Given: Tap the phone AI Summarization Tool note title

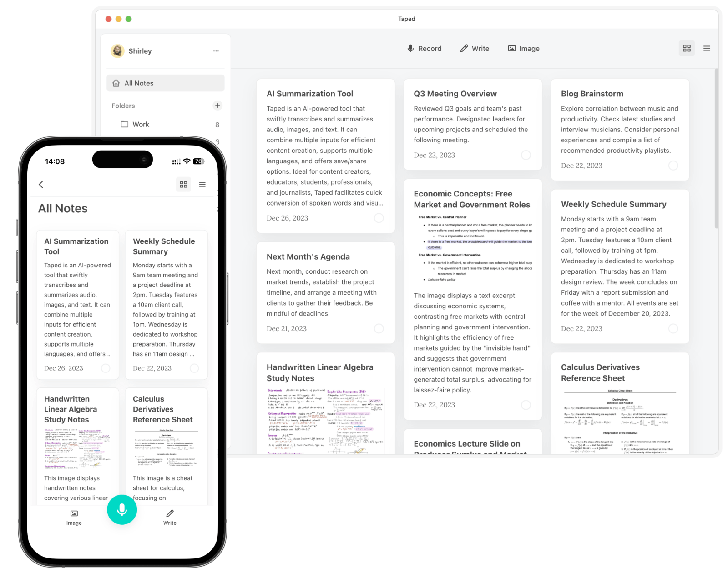Looking at the screenshot, I should [x=76, y=246].
